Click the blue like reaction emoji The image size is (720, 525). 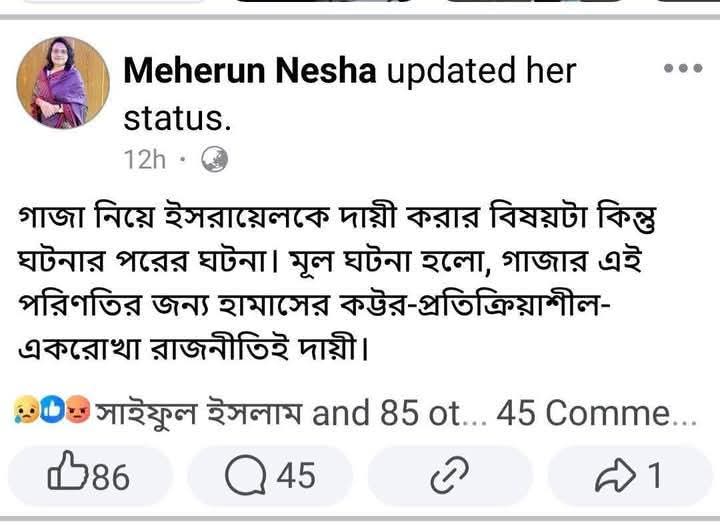pyautogui.click(x=50, y=411)
